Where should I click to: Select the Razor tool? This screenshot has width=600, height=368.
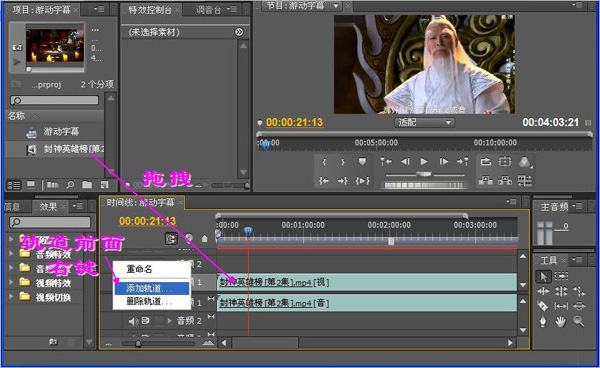pos(543,306)
